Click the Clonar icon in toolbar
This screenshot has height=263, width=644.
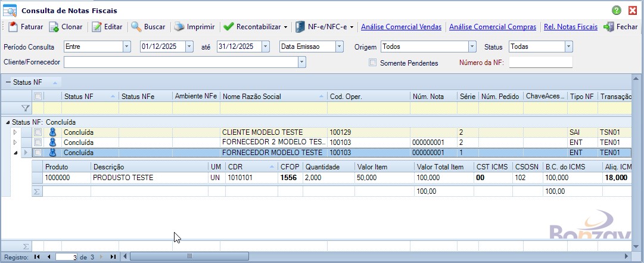54,27
